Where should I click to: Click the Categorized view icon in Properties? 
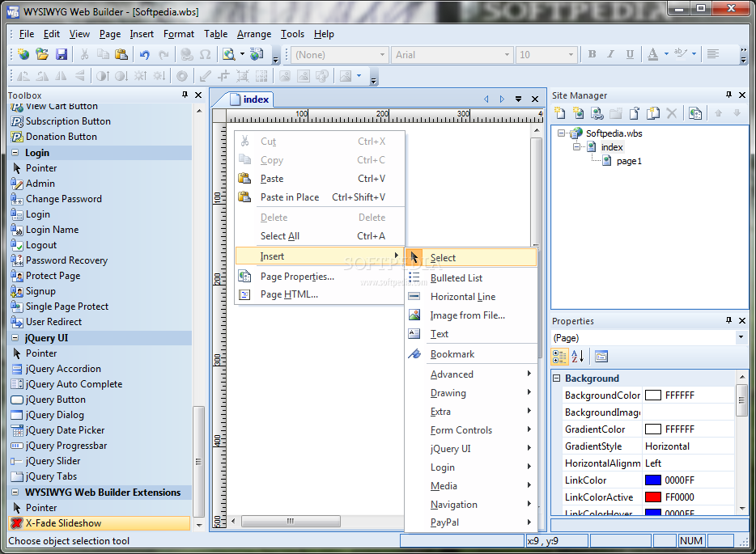pos(559,357)
